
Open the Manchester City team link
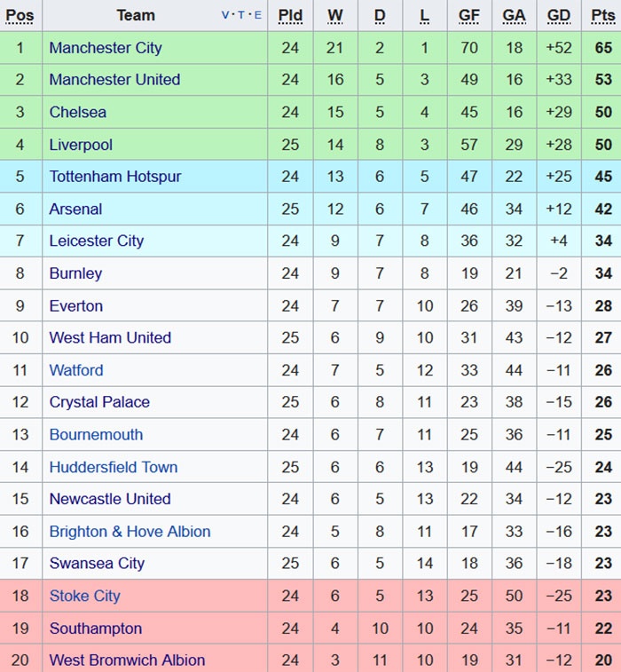click(106, 48)
